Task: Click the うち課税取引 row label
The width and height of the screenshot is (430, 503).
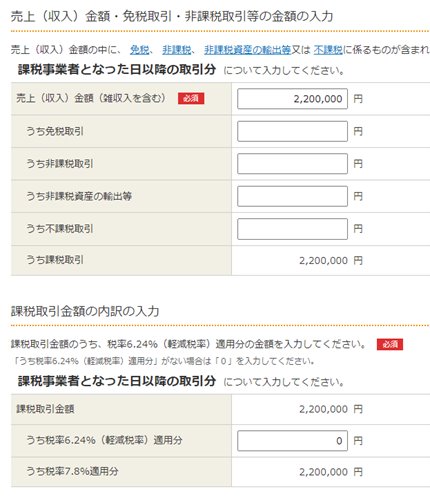Action: tap(55, 260)
